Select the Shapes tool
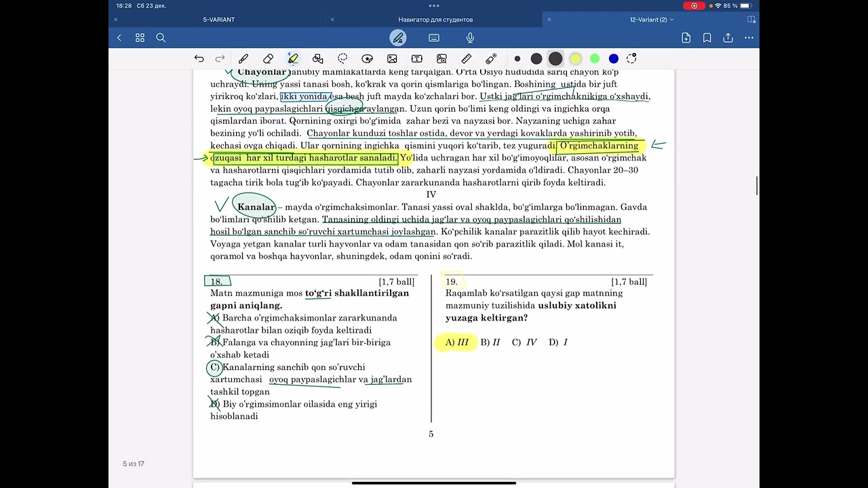Screen dimensions: 868x488 [x=317, y=58]
